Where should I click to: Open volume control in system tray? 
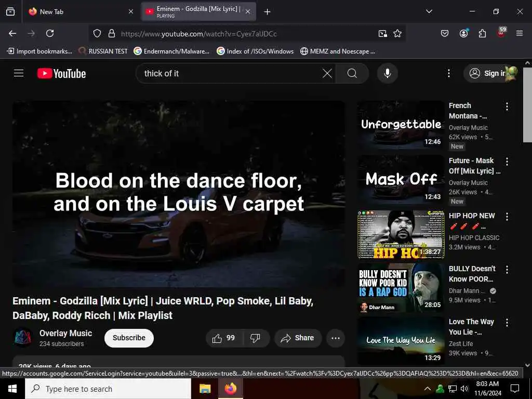[464, 389]
